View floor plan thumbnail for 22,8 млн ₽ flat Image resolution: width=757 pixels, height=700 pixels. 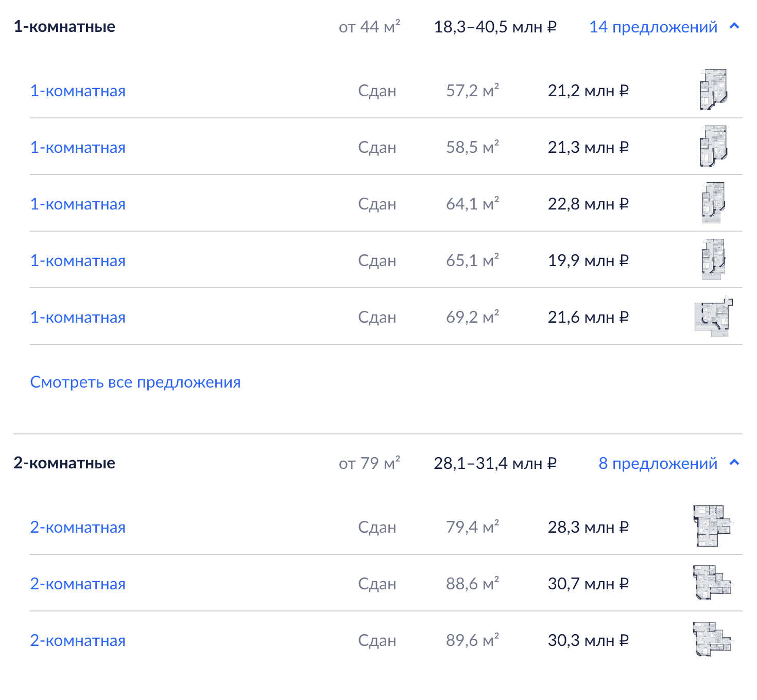(x=713, y=202)
